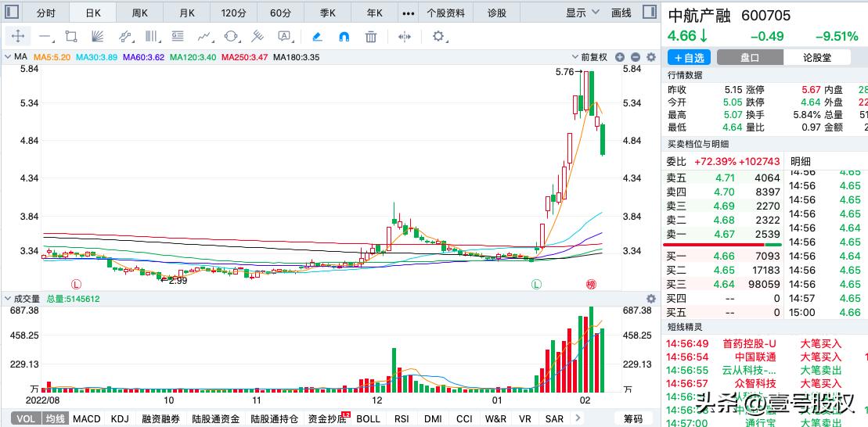
Task: Select the regression channel tool
Action: click(x=125, y=37)
